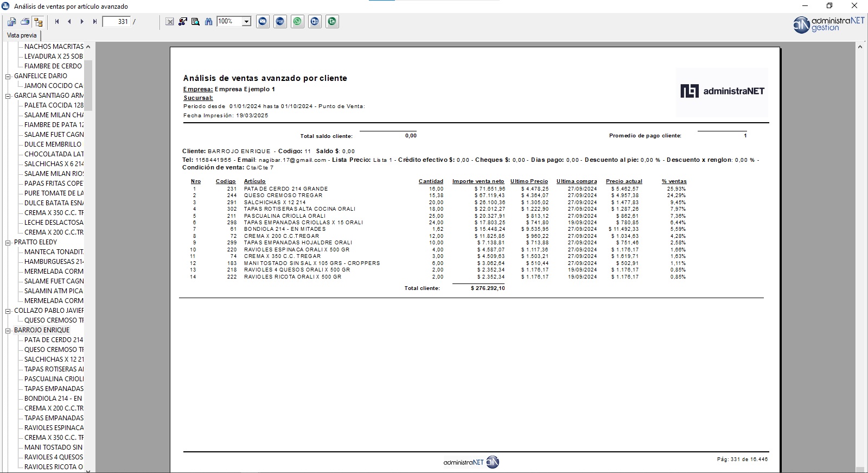The height and width of the screenshot is (473, 868).
Task: Select the Vista previa tab
Action: [22, 35]
